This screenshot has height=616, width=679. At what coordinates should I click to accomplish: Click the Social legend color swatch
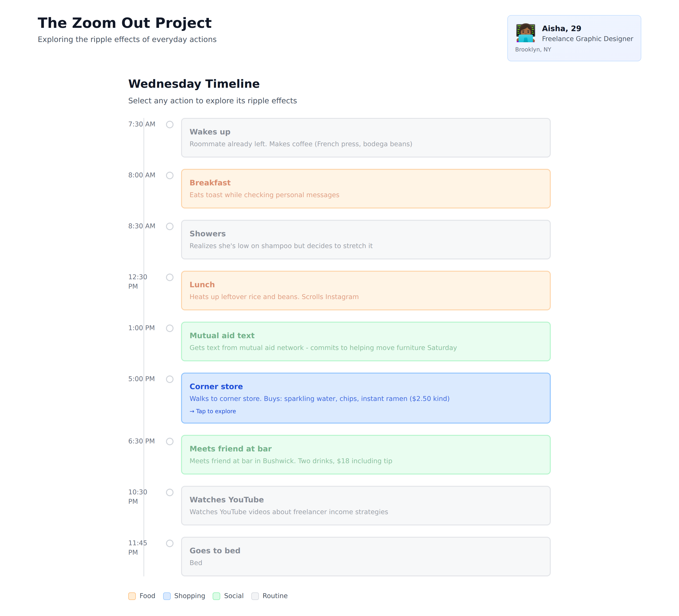coord(217,596)
